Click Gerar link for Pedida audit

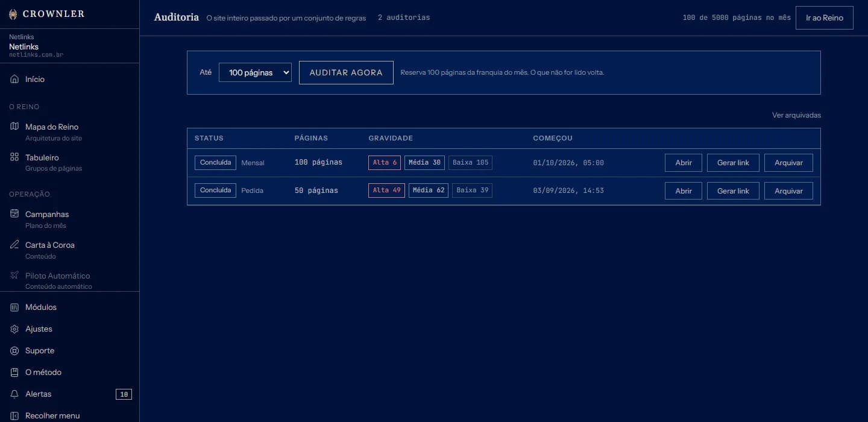click(x=733, y=191)
